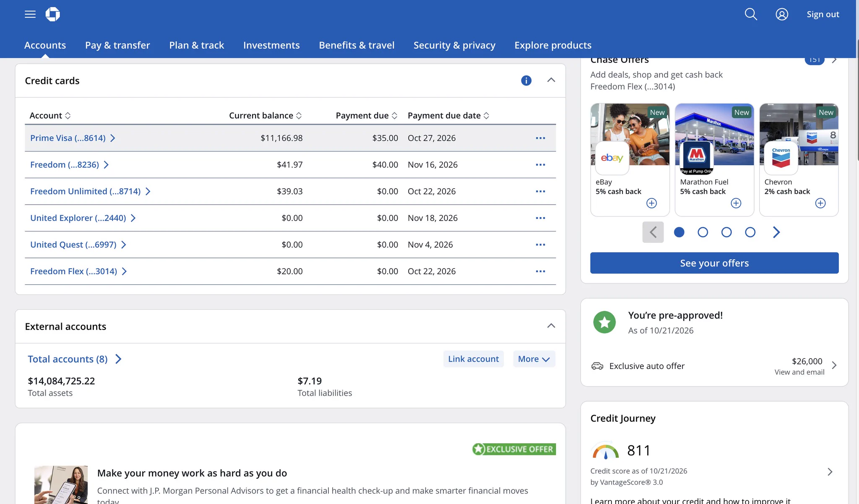Go to next offers carousel page arrow
Image resolution: width=859 pixels, height=504 pixels.
776,232
